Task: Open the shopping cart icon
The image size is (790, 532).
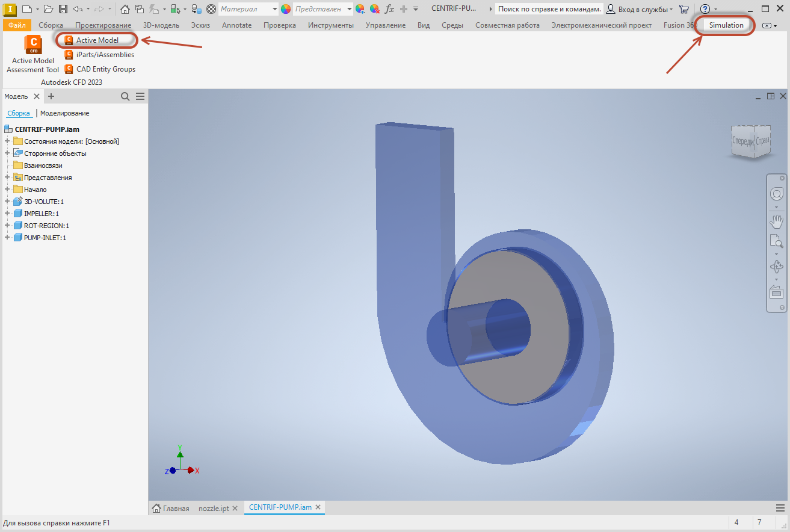Action: click(684, 9)
